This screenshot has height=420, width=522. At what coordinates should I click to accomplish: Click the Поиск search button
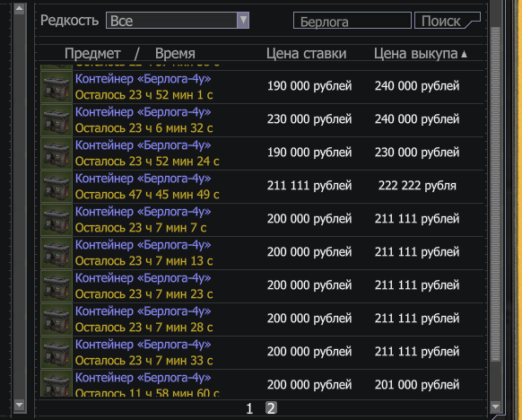pos(447,21)
